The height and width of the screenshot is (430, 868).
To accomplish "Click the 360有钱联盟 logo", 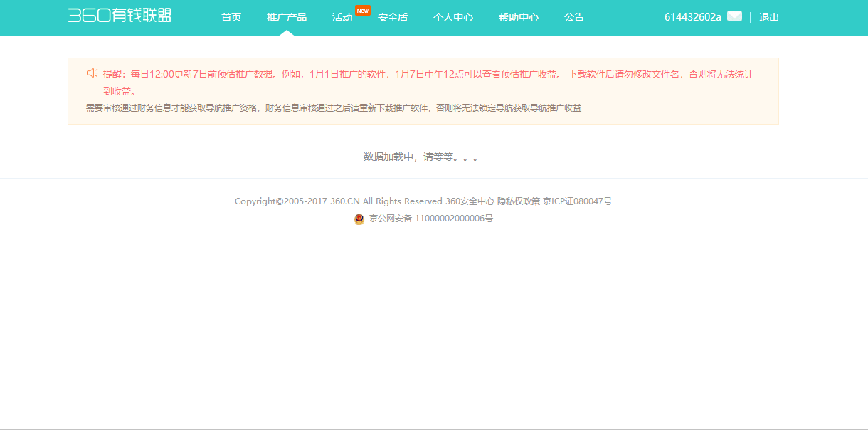I will [120, 16].
